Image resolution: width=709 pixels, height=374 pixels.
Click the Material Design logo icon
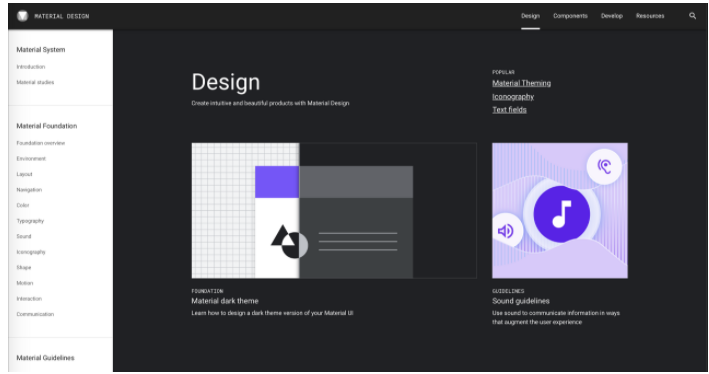(22, 16)
